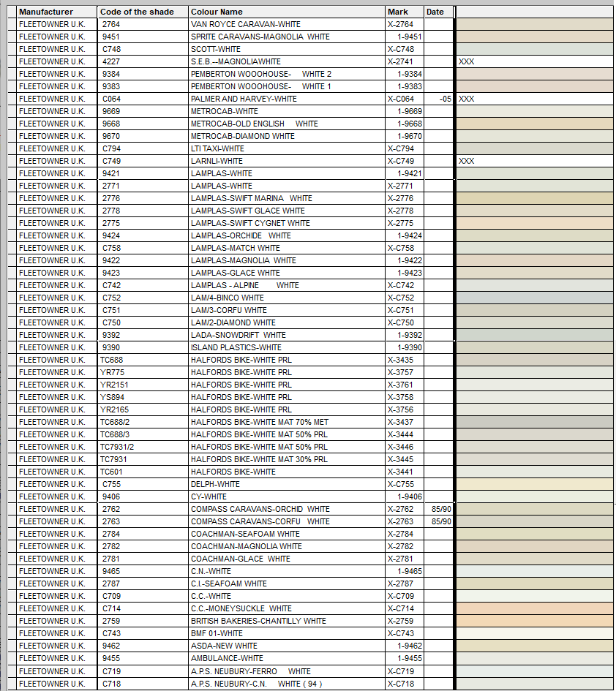Click shade code 9421
616x691 pixels.
click(x=111, y=173)
